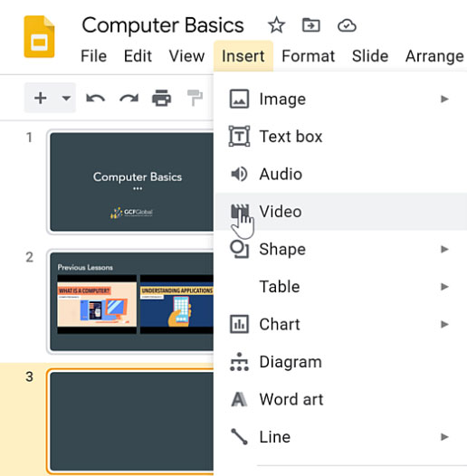The image size is (467, 476).
Task: Insert a Text box
Action: [340, 137]
